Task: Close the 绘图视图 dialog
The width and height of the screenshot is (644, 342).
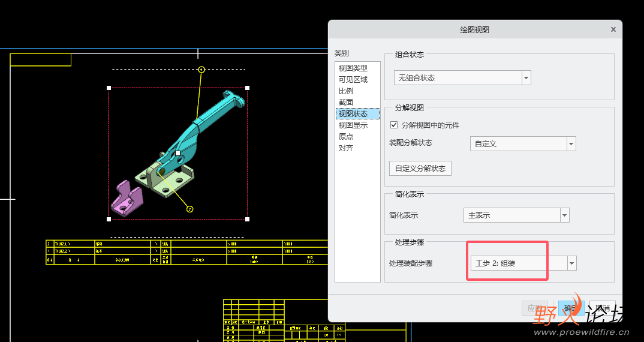Action: click(613, 29)
